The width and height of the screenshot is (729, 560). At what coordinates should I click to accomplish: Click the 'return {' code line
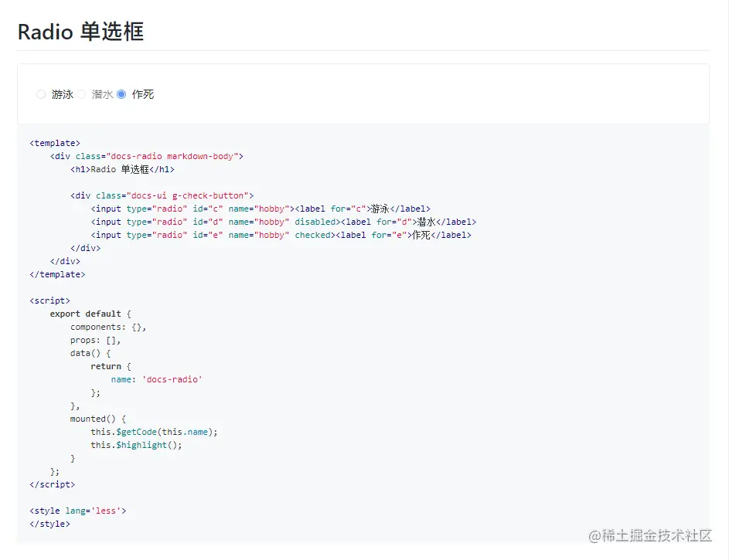(x=111, y=366)
